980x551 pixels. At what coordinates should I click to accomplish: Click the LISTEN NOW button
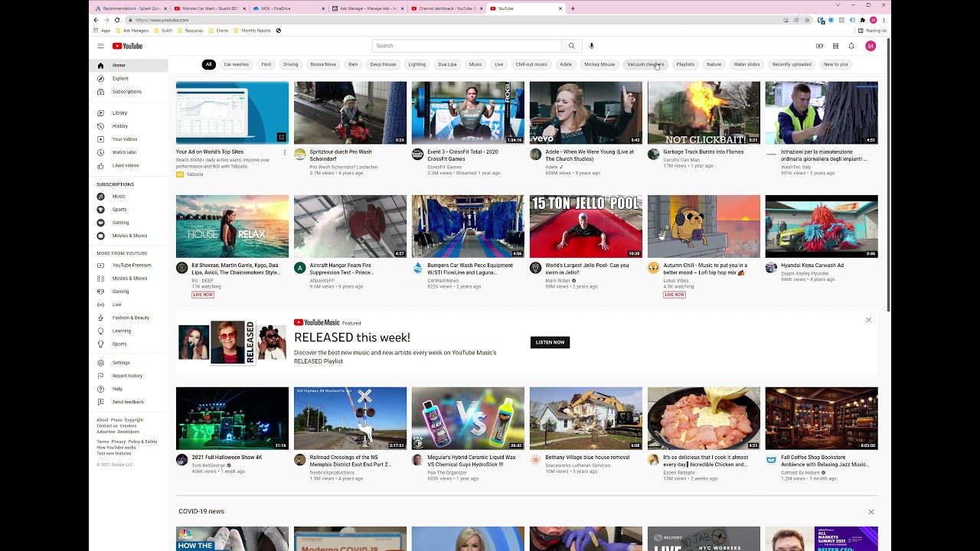pyautogui.click(x=550, y=342)
